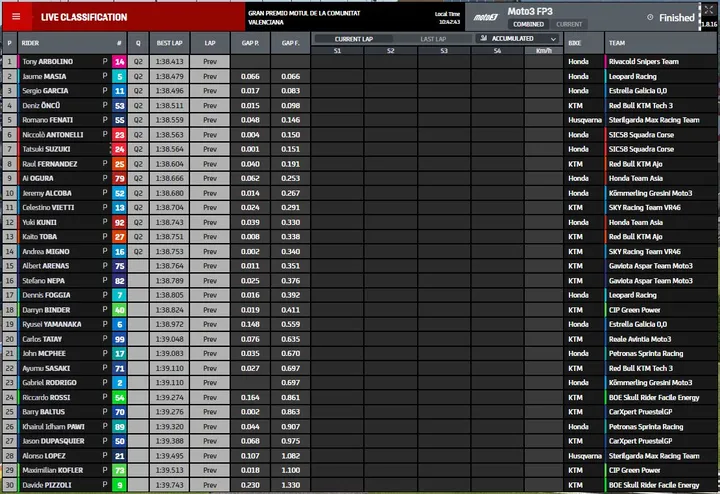The image size is (720, 494).
Task: Select rider Celestino VIETTI
Action: coord(48,208)
